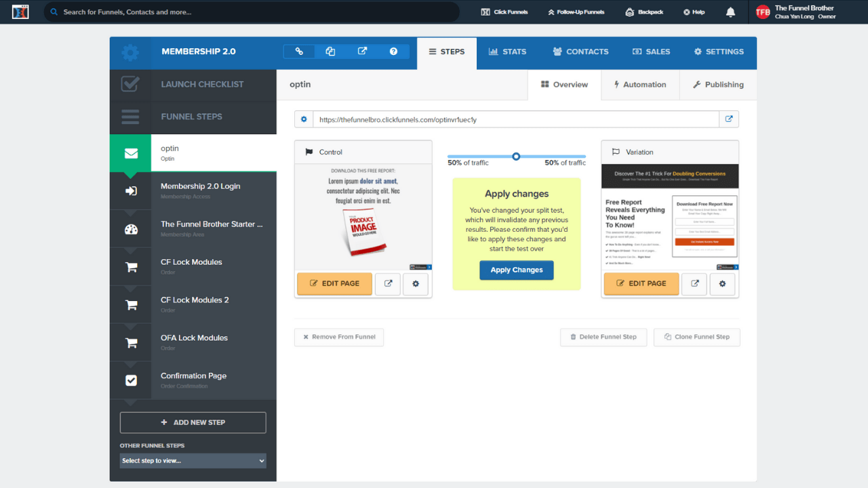Screen dimensions: 868x488
Task: Open the CONTACTS tab
Action: coord(580,52)
